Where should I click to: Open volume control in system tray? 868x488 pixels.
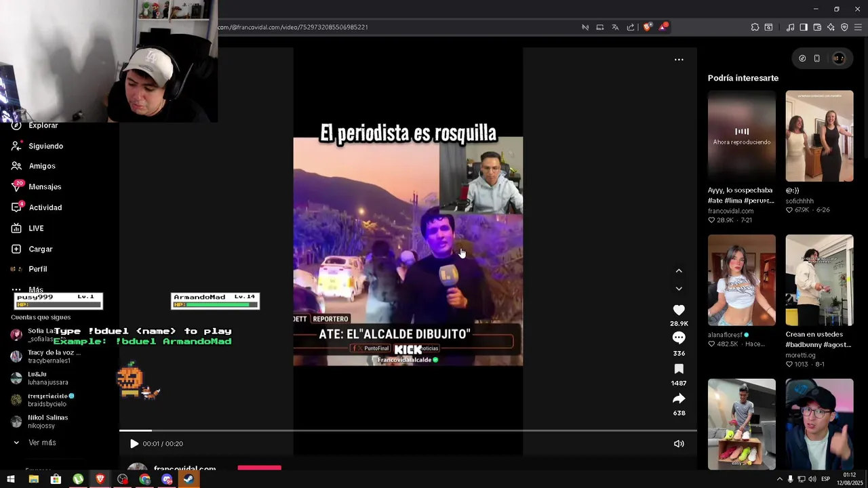click(x=812, y=479)
